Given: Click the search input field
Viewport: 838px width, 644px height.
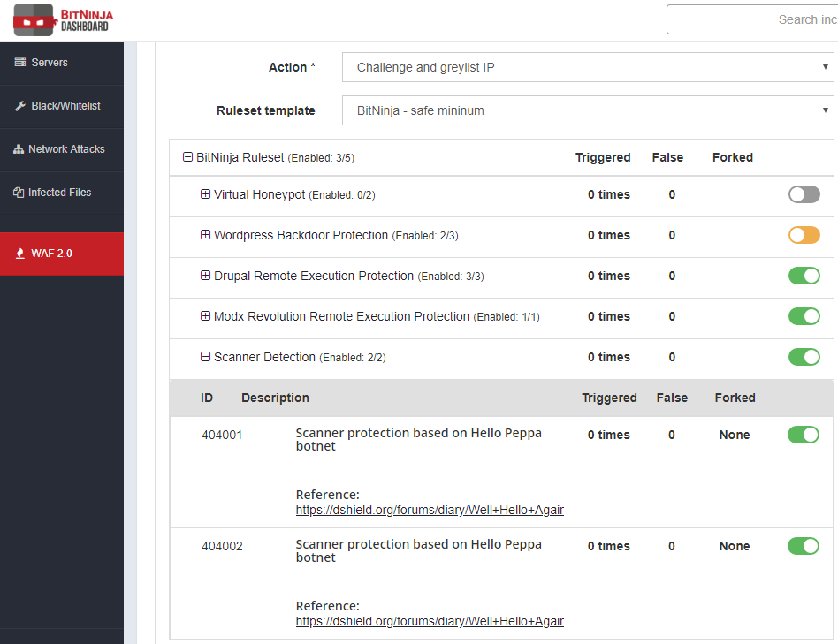Looking at the screenshot, I should point(752,19).
